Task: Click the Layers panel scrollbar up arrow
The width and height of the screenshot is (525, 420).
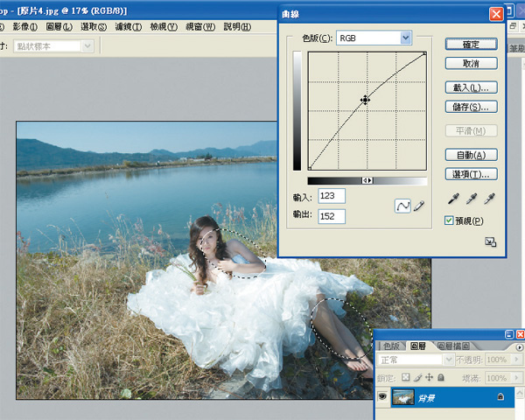Action: [520, 393]
